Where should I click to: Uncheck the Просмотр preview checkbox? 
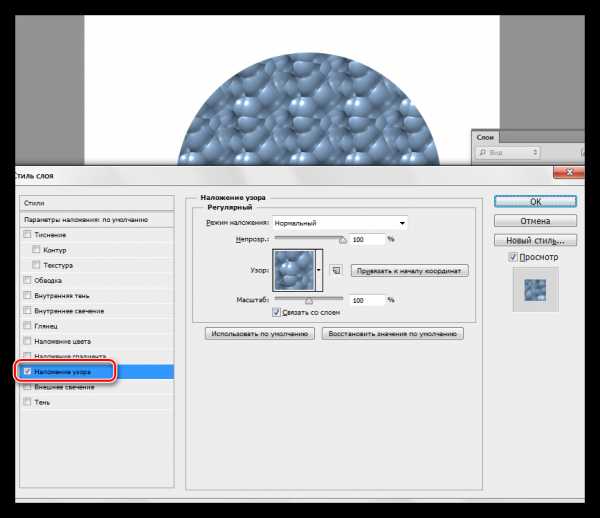(x=513, y=258)
